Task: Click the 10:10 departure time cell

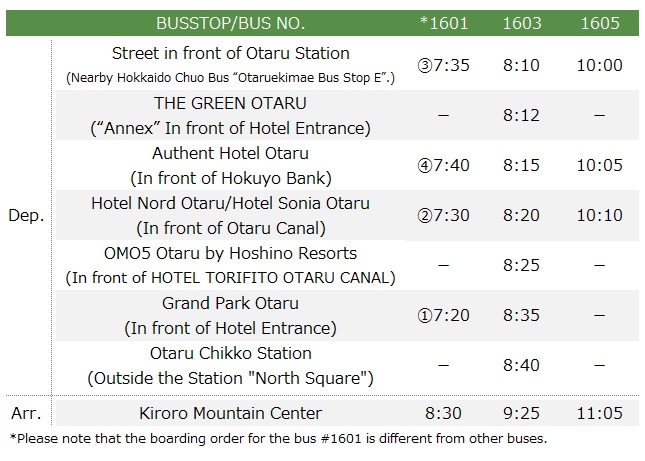Action: (x=600, y=216)
